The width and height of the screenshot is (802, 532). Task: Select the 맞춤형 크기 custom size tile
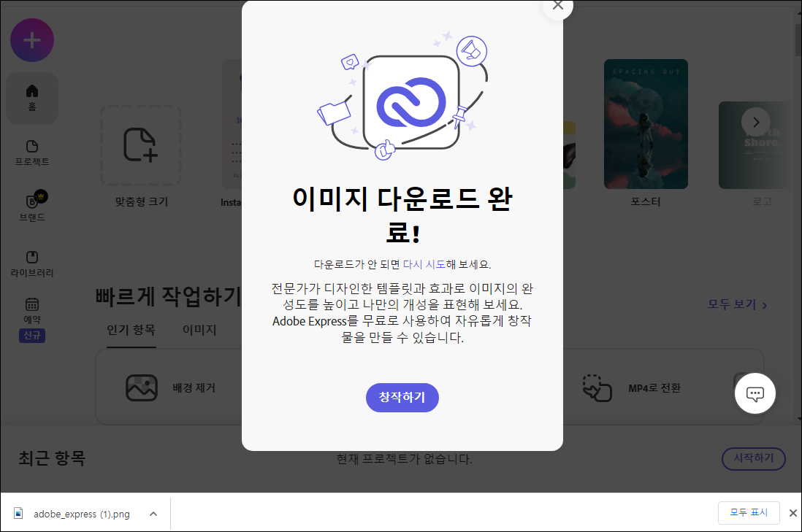141,146
